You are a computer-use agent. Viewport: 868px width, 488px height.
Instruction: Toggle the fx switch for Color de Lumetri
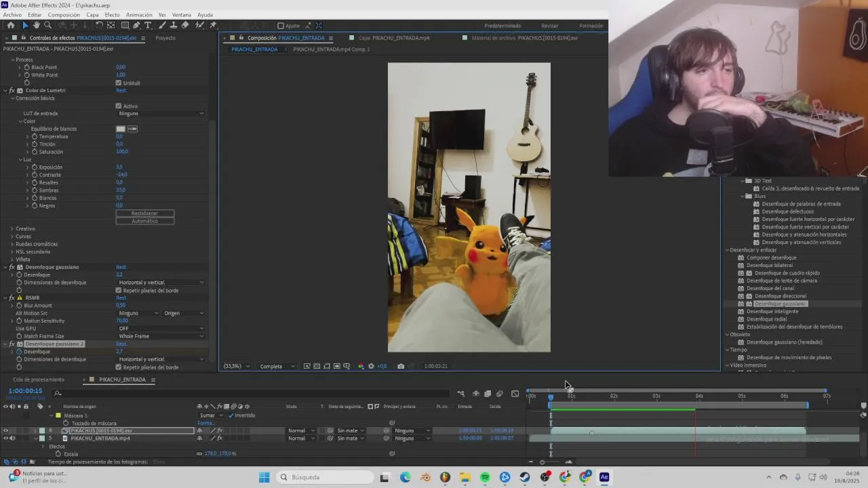12,90
